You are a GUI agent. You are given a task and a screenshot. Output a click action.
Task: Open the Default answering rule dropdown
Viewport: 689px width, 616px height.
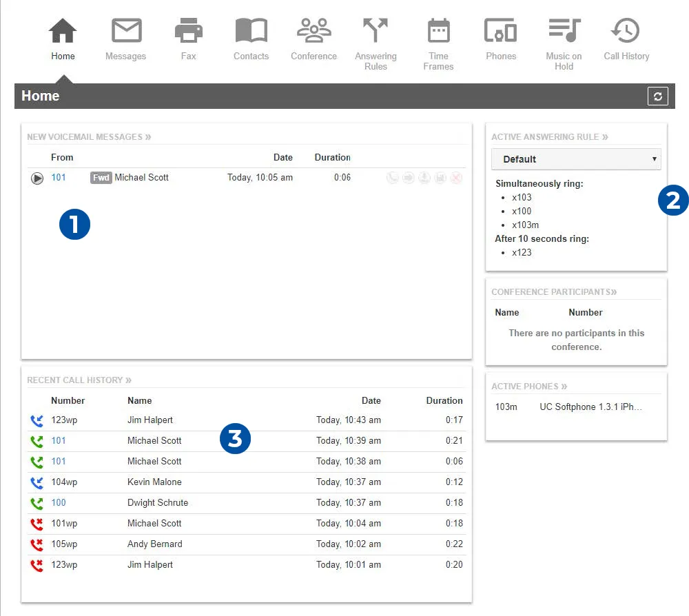576,159
